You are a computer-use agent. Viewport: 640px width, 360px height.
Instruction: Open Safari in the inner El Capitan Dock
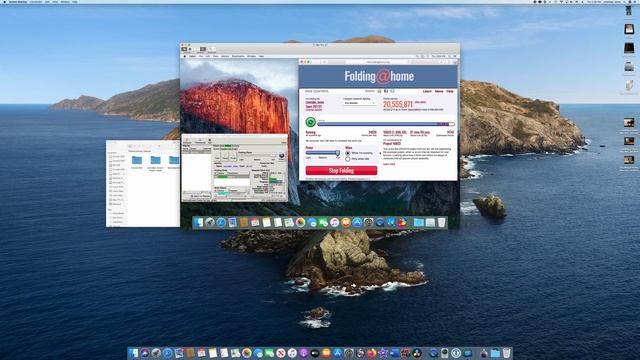221,222
